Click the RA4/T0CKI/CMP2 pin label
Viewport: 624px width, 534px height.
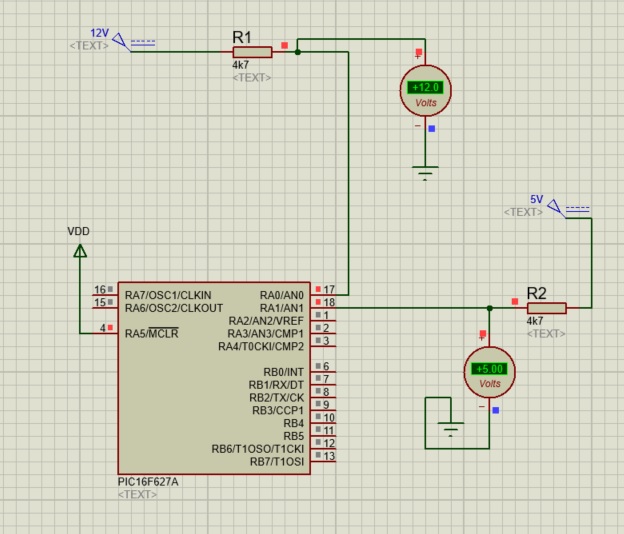[261, 347]
